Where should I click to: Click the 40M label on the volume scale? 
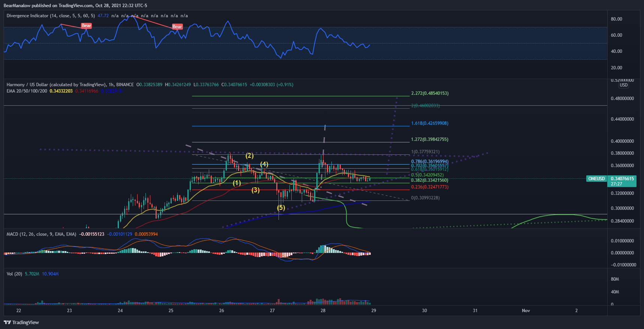pyautogui.click(x=615, y=292)
